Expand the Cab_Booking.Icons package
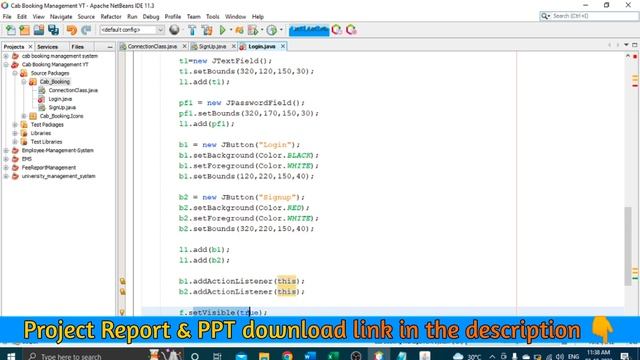The image size is (640, 360). point(24,116)
